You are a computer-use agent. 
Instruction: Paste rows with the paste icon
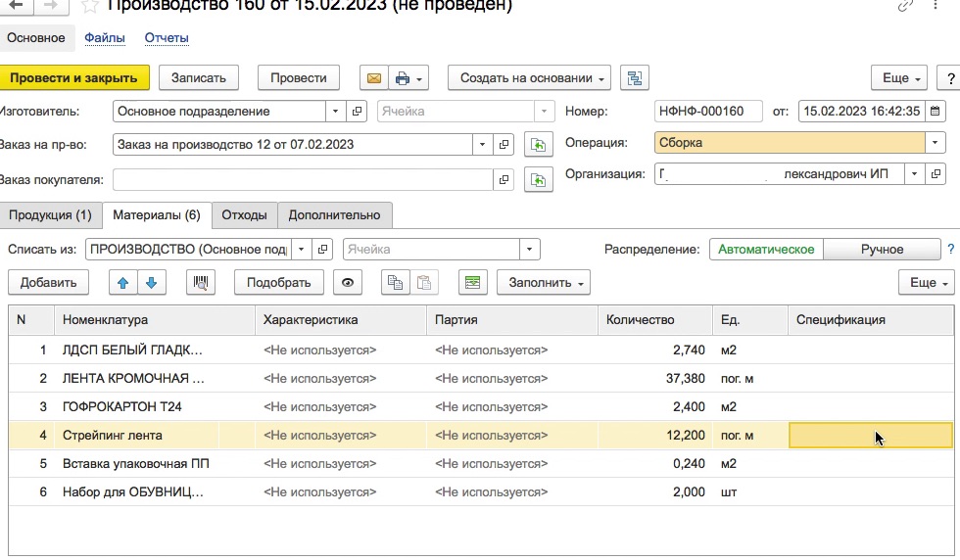click(423, 283)
